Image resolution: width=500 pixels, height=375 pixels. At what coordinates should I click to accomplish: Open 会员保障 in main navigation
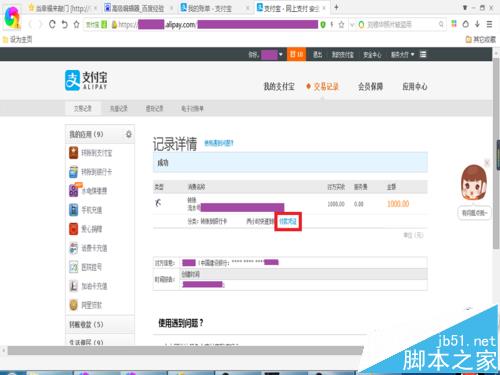(370, 87)
